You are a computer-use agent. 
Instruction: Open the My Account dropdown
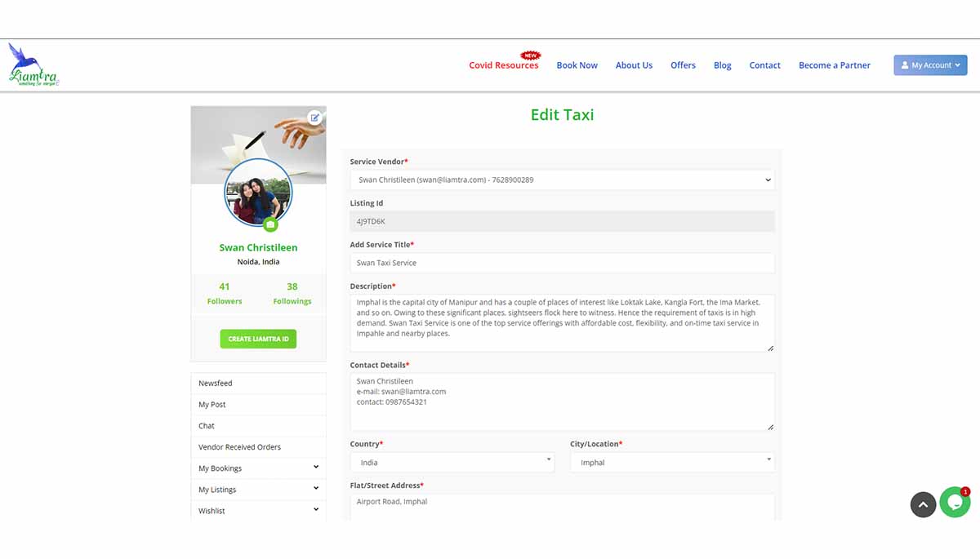tap(930, 65)
